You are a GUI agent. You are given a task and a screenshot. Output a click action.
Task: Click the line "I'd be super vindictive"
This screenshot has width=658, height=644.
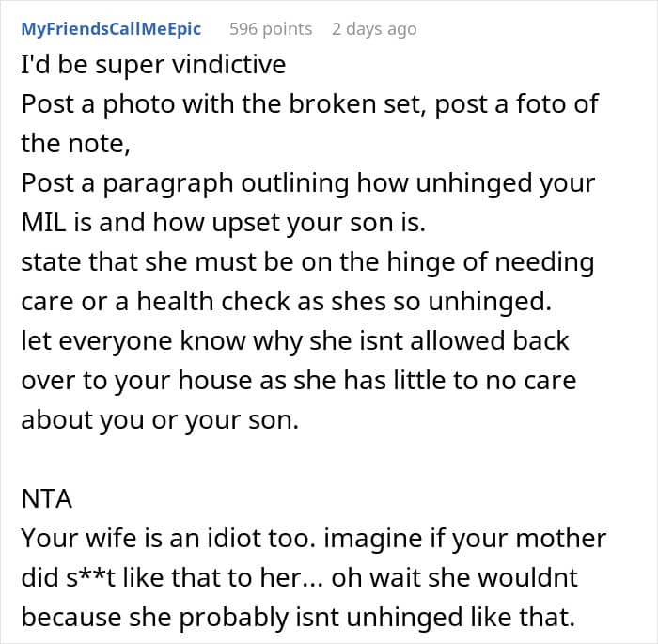153,65
